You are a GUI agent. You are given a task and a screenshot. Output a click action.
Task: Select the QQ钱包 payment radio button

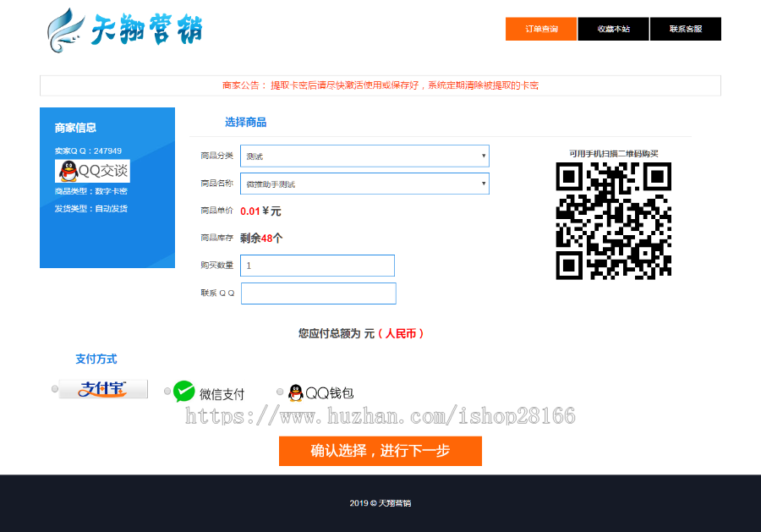pos(279,390)
